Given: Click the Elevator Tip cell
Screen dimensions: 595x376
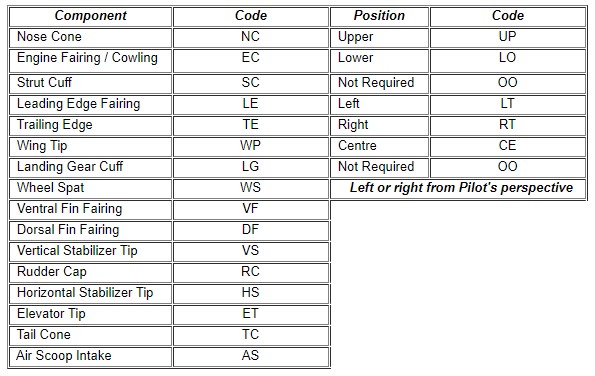Looking at the screenshot, I should [90, 315].
